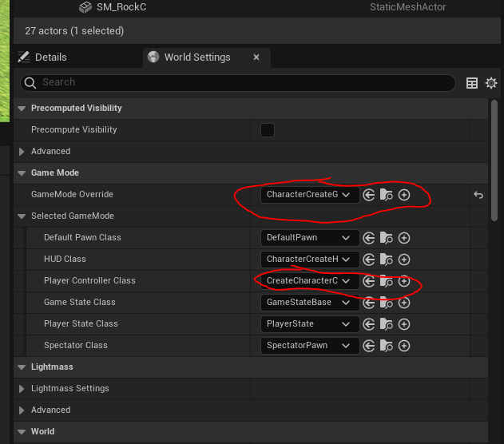Create new Player State Class plus icon
The width and height of the screenshot is (504, 444).
(404, 324)
